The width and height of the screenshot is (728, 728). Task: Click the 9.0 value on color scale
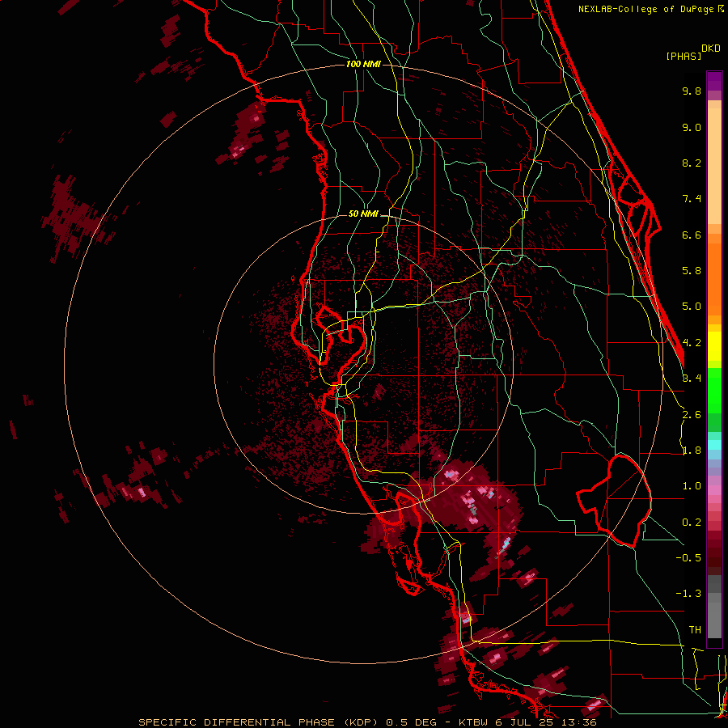tap(692, 127)
